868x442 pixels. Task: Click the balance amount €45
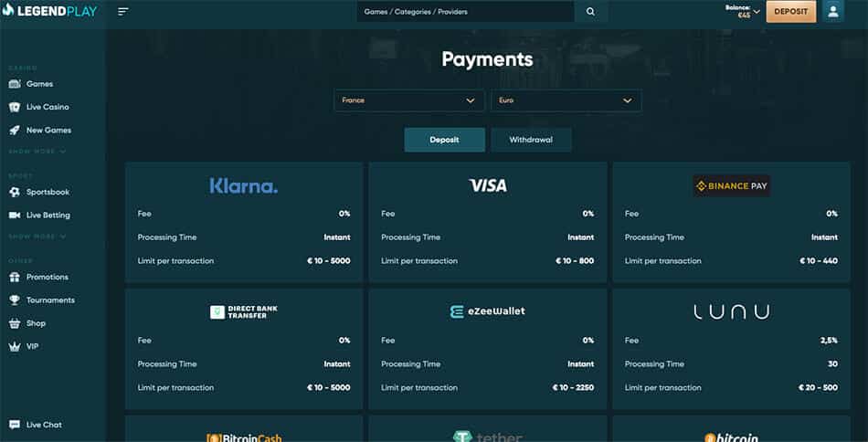[x=744, y=16]
